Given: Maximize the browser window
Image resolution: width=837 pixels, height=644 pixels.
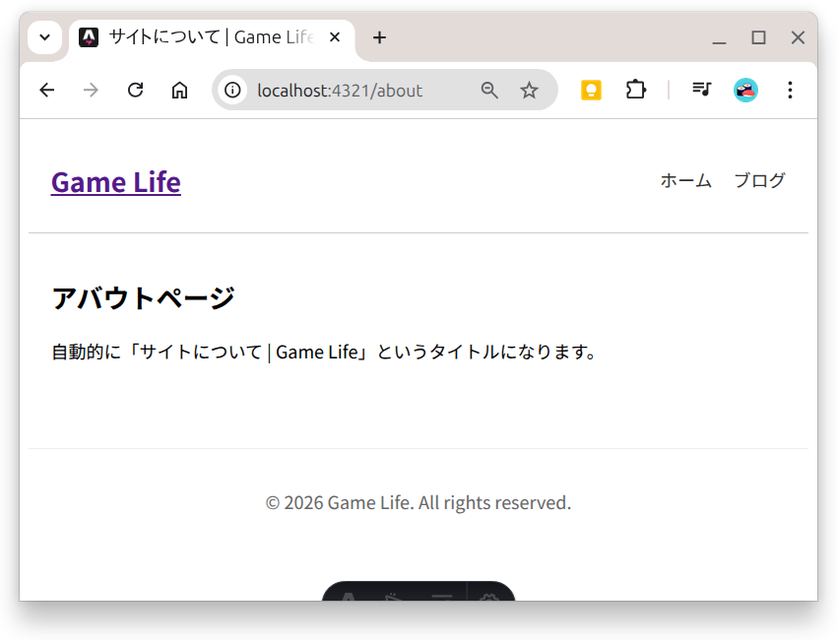Looking at the screenshot, I should [758, 37].
